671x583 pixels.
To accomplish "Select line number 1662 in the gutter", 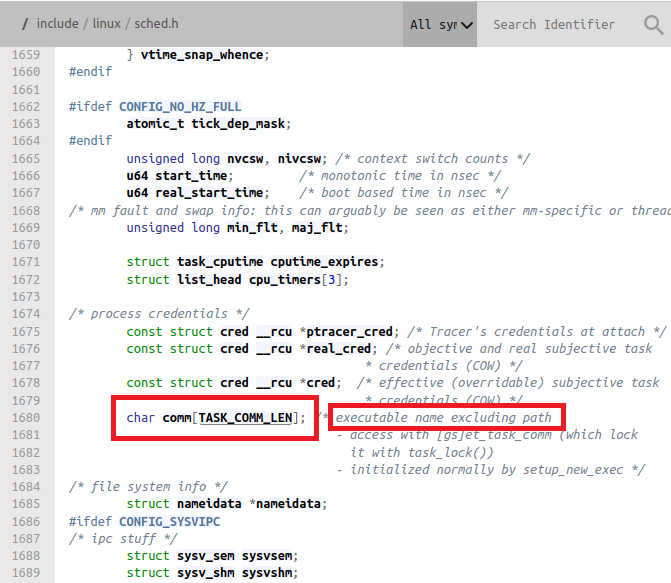I will click(x=27, y=106).
